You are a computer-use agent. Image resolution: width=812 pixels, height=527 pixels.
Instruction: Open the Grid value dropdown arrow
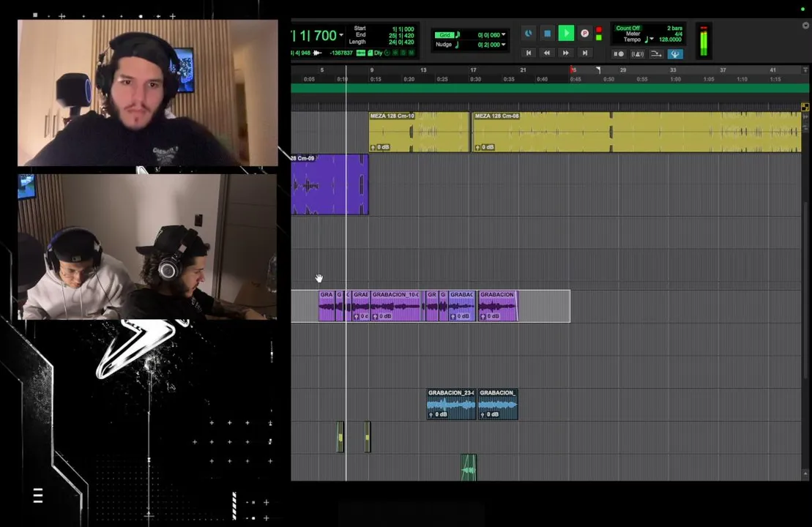(x=503, y=34)
